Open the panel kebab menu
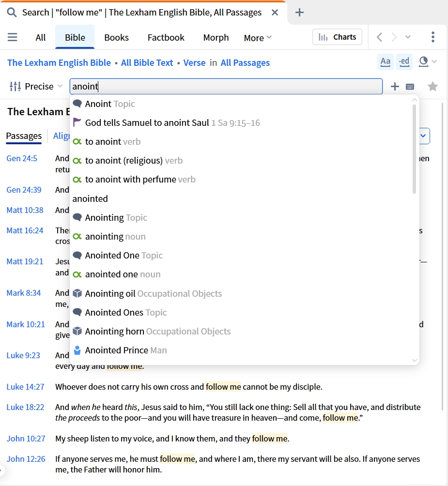Screen dimensions: 448x486 [x=433, y=37]
